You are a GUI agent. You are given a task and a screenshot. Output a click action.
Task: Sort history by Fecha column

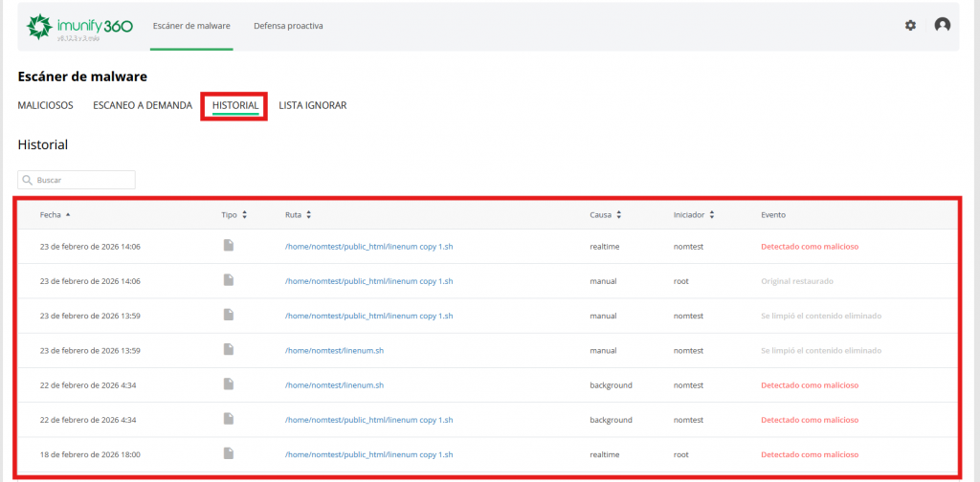point(55,215)
